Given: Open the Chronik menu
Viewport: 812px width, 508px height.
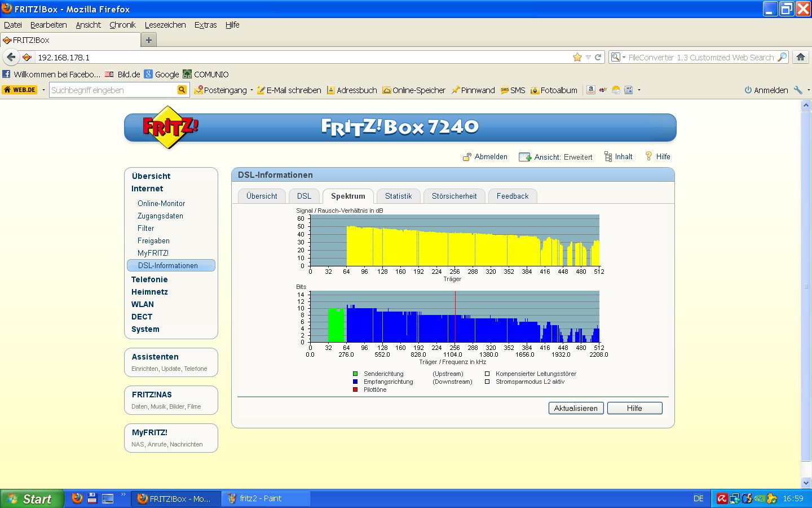Looking at the screenshot, I should coord(122,25).
